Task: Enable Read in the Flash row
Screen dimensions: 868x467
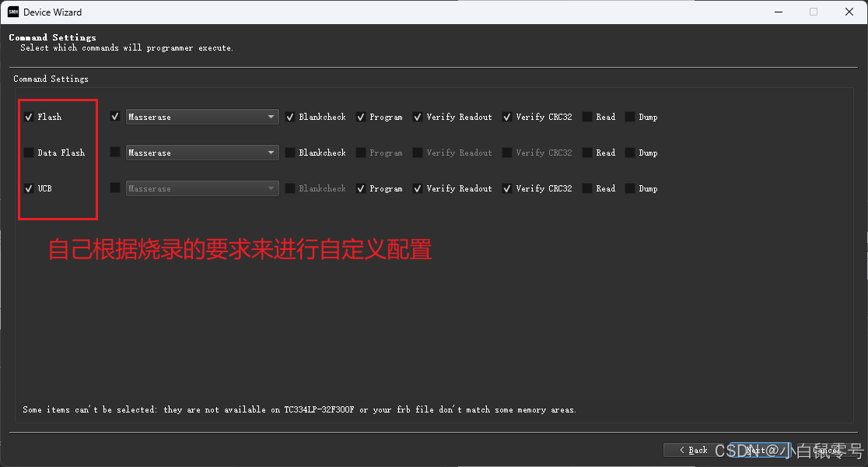Action: tap(589, 116)
